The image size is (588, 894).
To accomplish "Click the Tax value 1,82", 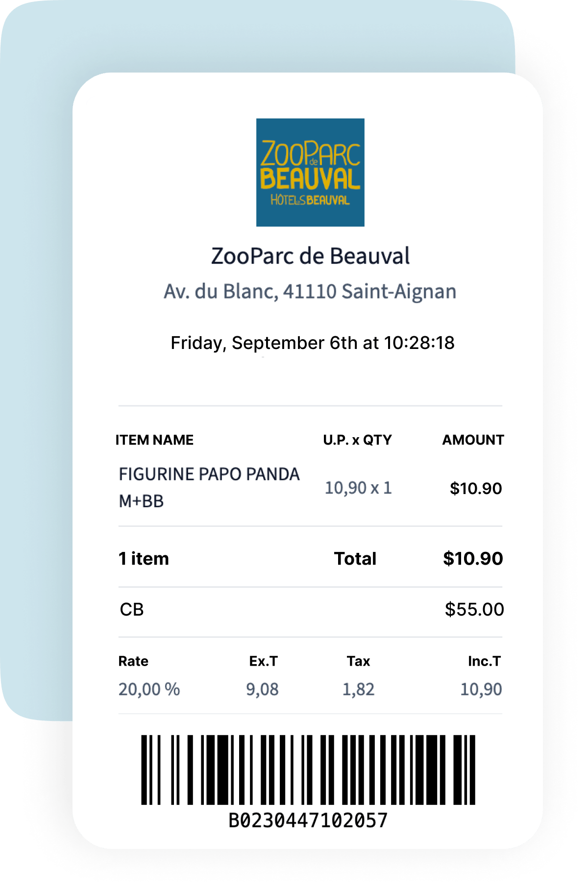I will [358, 690].
